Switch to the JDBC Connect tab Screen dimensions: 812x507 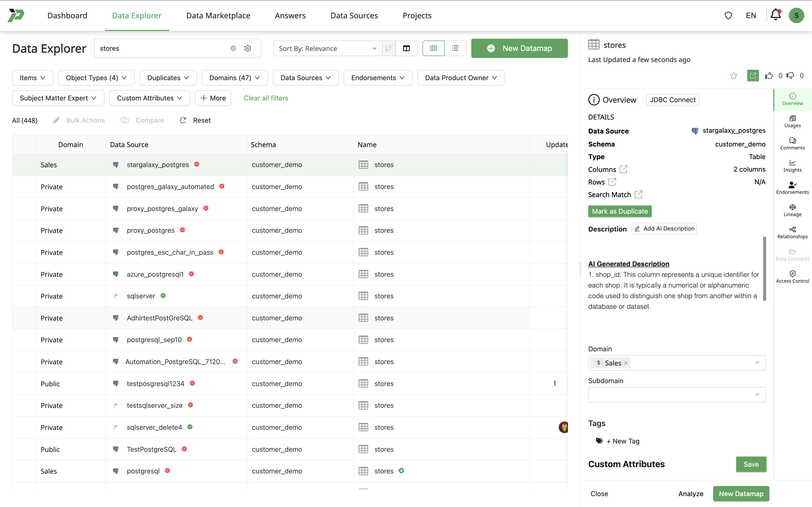click(x=672, y=99)
